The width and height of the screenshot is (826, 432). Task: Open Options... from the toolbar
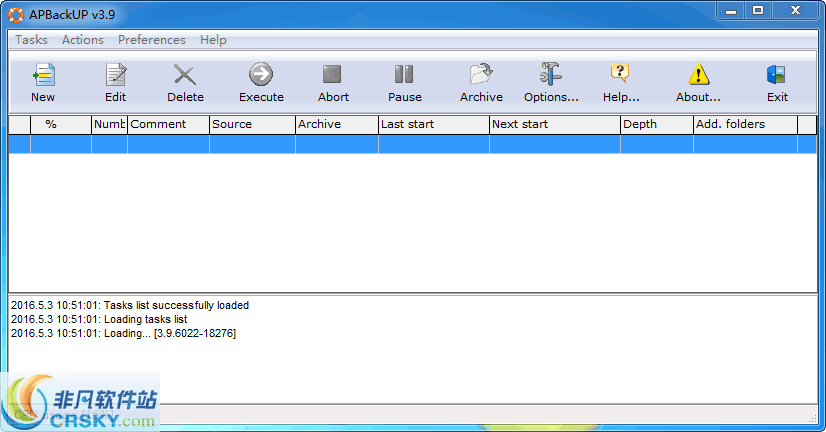(551, 82)
